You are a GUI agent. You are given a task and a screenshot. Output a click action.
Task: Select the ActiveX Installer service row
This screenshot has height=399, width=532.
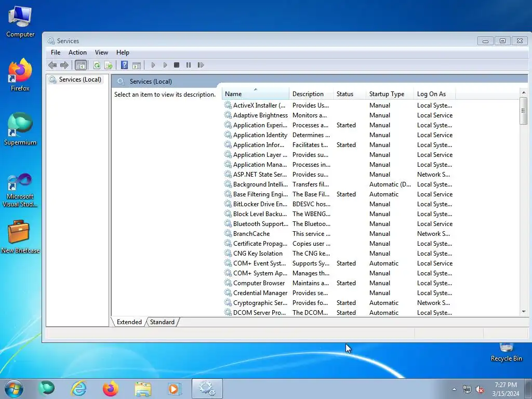(x=338, y=105)
